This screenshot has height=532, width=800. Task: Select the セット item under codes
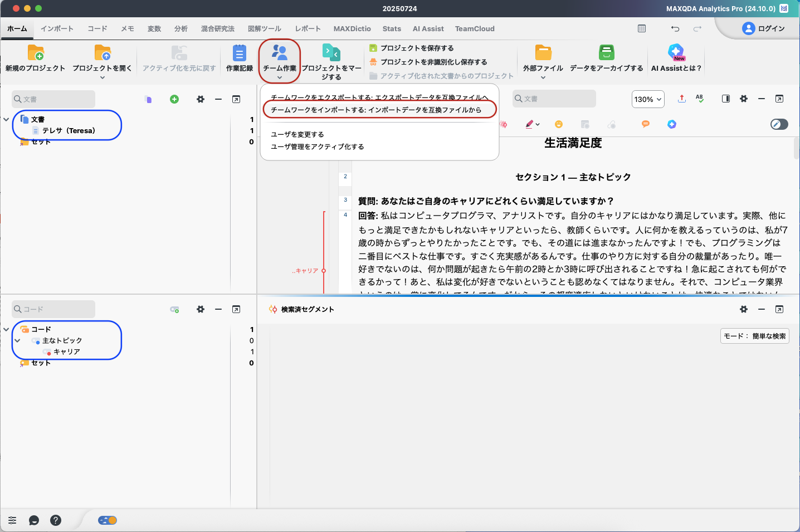coord(41,363)
